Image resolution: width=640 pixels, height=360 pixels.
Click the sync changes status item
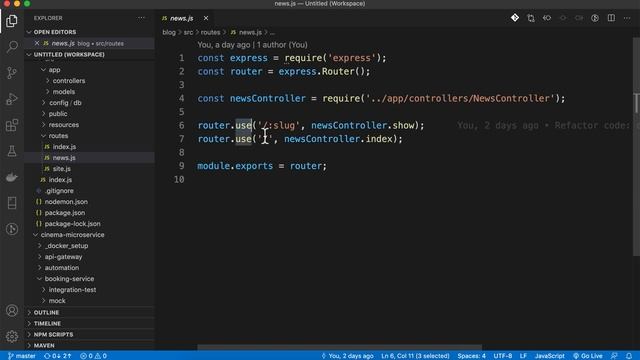58,356
